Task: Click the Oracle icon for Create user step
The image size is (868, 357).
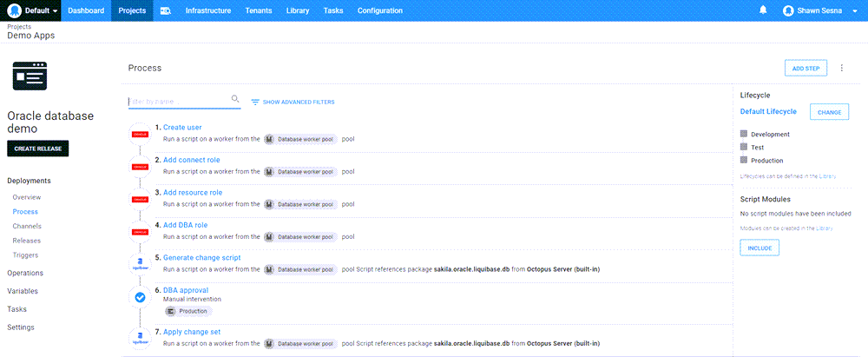Action: 141,134
